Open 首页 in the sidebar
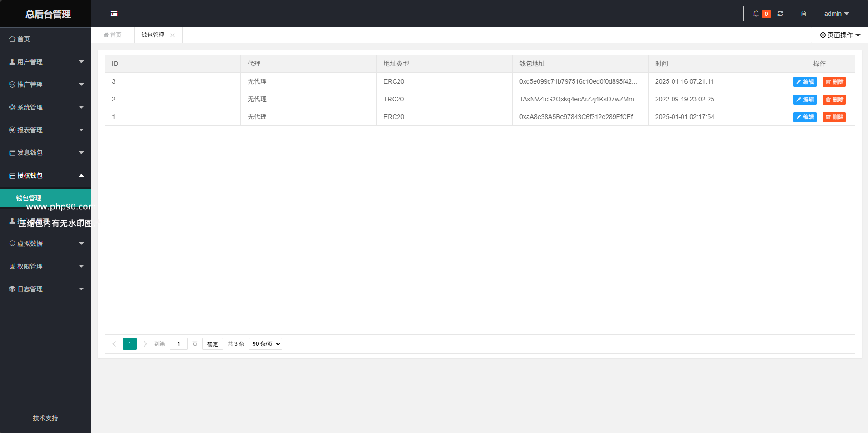The image size is (868, 433). coord(24,39)
